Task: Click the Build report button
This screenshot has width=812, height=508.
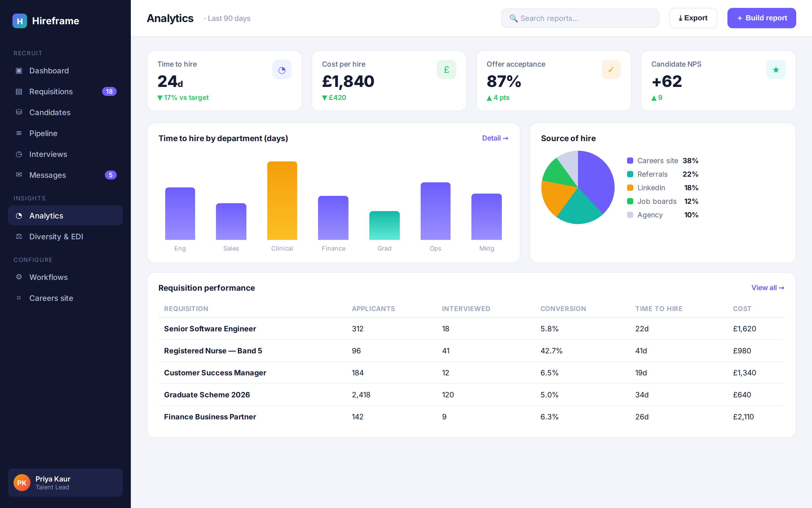Action: [762, 18]
